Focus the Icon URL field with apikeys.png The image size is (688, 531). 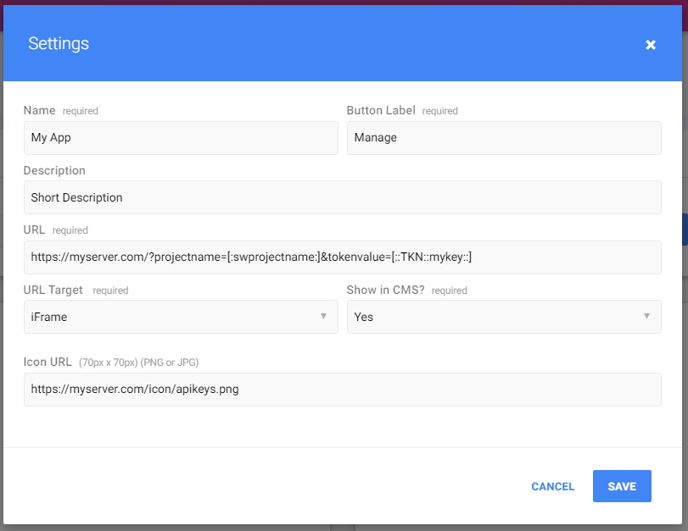click(343, 390)
